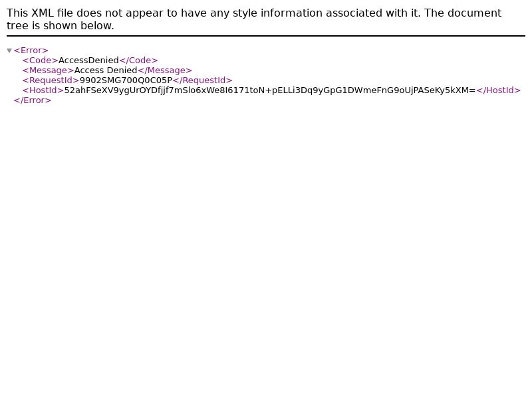Click the closing Message tag
This screenshot has height=399, width=532.
tap(165, 70)
